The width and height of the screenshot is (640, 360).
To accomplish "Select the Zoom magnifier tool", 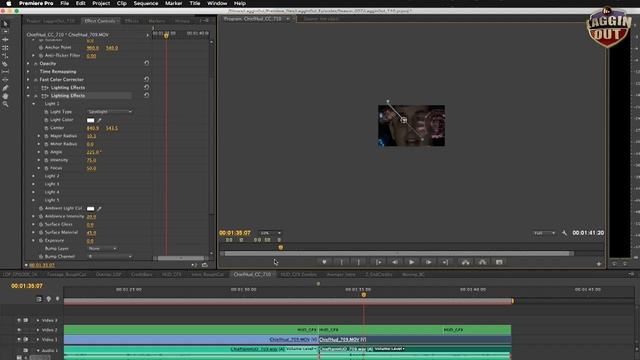I will tap(5, 104).
